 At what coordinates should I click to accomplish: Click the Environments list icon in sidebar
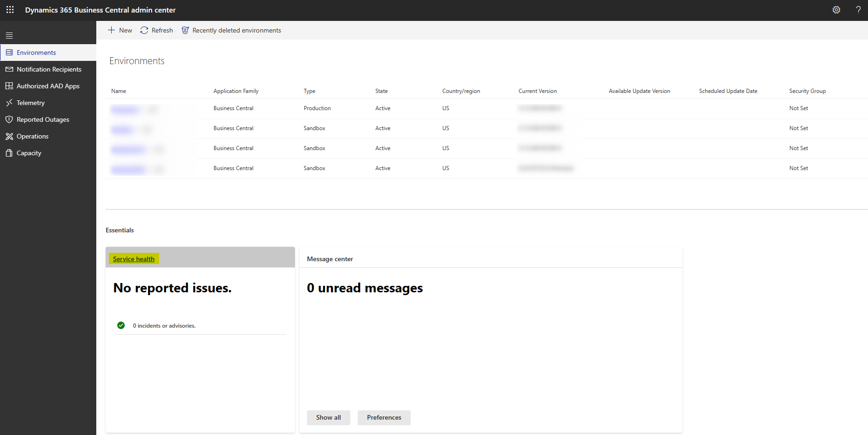[x=9, y=53]
